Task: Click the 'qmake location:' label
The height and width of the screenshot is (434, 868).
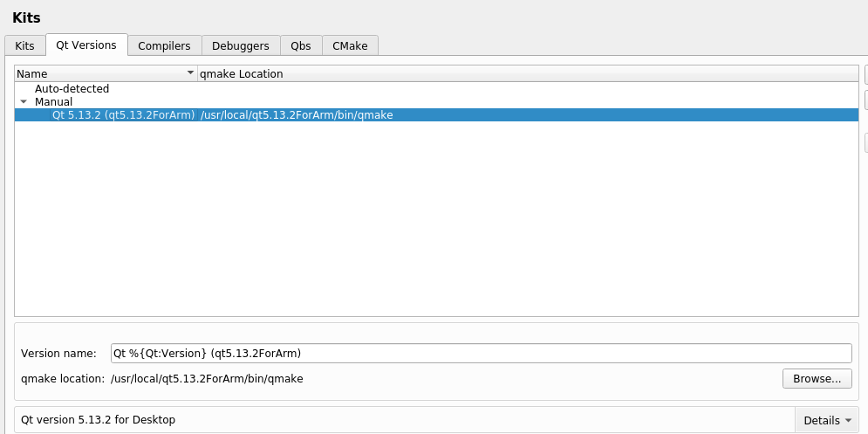Action: pyautogui.click(x=63, y=379)
